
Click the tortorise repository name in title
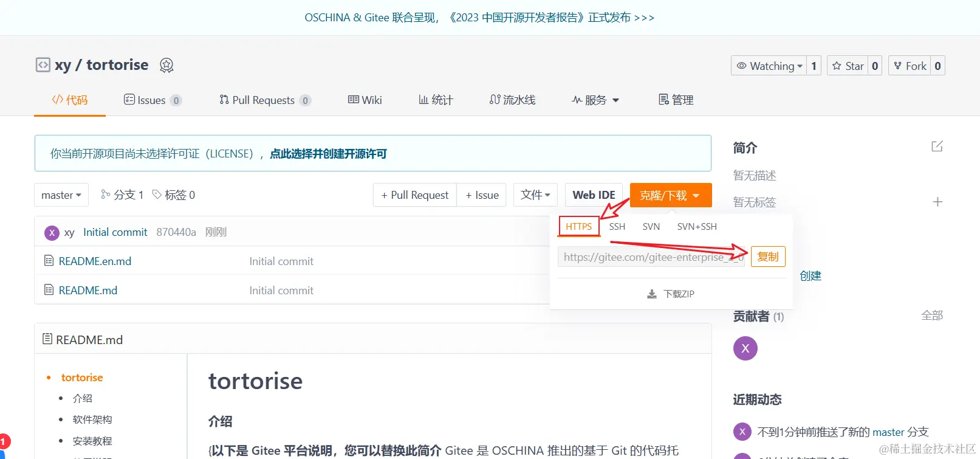click(x=117, y=64)
